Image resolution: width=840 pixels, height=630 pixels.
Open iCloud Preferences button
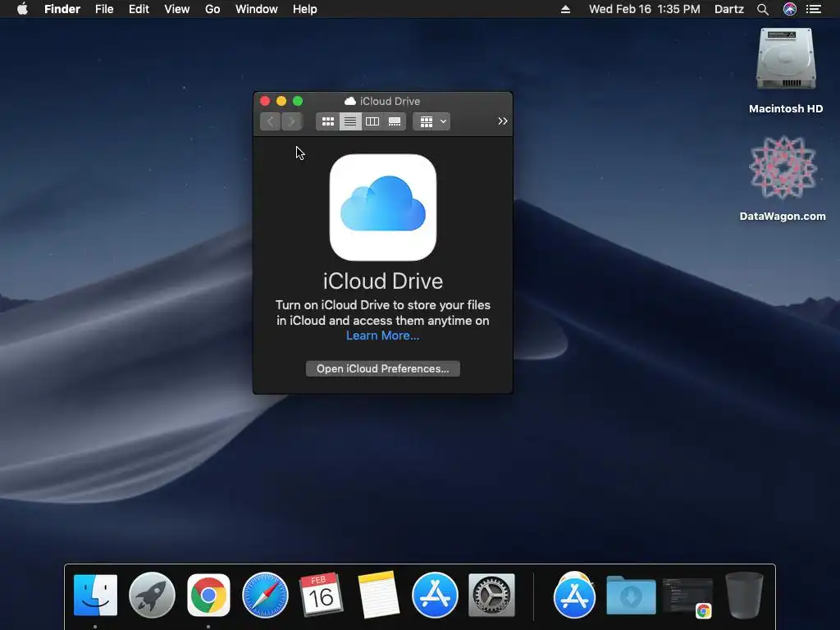[382, 368]
